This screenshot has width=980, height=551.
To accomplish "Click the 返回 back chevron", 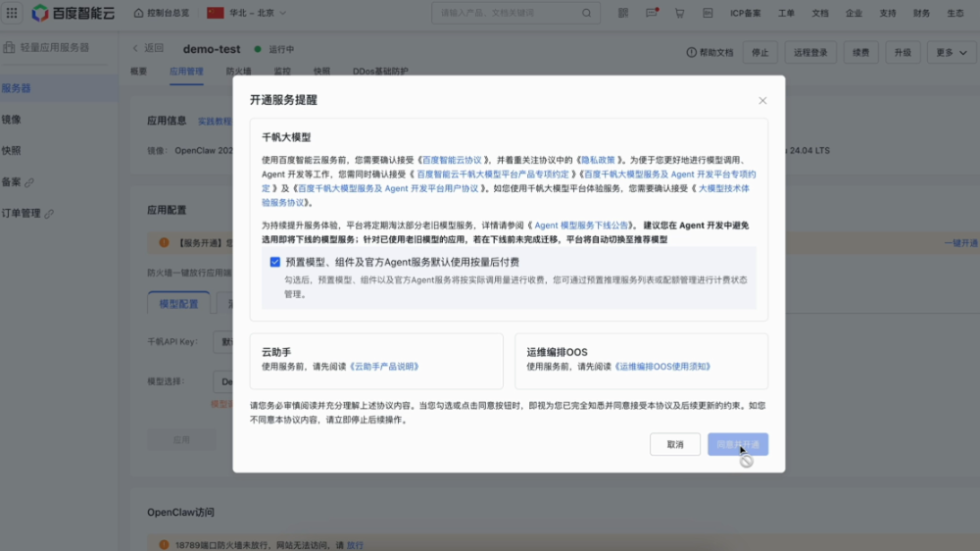I will click(x=136, y=48).
